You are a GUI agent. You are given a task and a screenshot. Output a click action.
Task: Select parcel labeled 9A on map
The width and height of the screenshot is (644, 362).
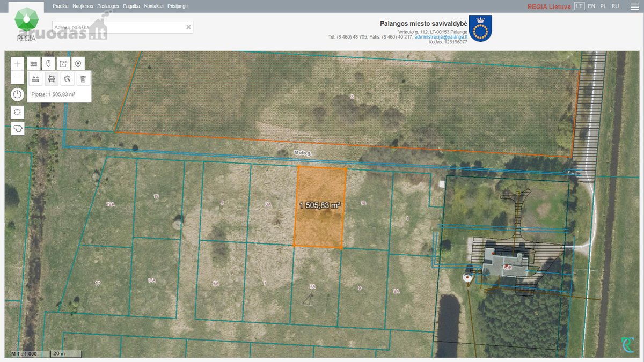point(396,291)
